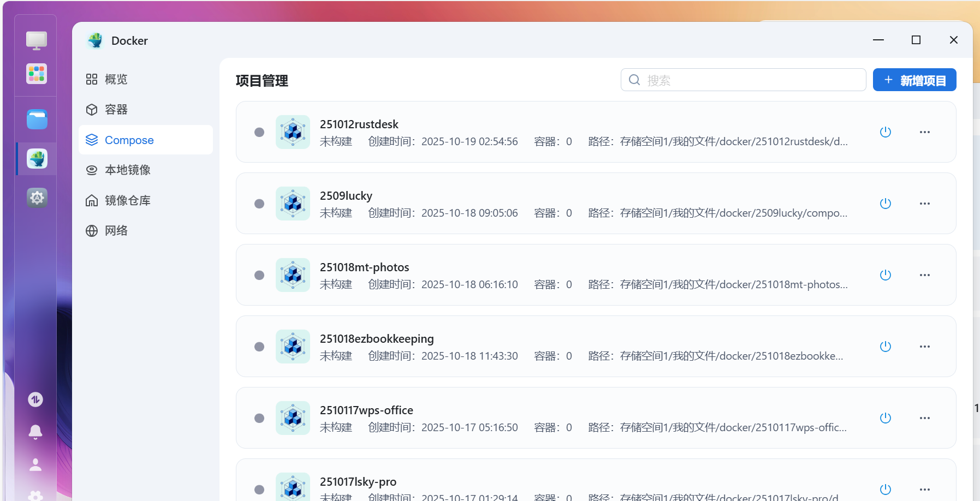The image size is (980, 501).
Task: Open more options for 2509lucky
Action: coord(925,204)
